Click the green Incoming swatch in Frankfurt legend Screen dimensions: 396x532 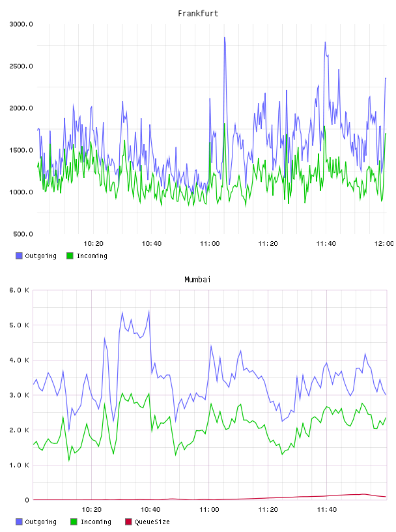point(70,256)
